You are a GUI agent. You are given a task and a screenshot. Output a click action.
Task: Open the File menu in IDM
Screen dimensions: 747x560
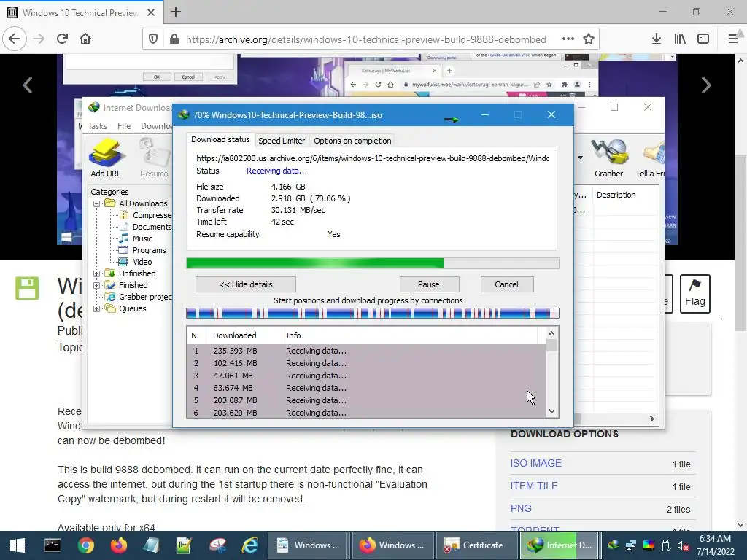124,126
